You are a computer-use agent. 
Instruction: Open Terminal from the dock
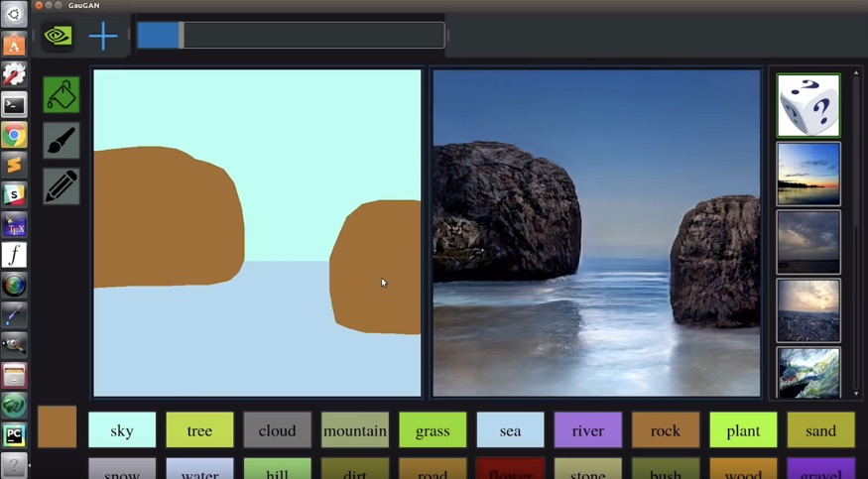point(14,104)
